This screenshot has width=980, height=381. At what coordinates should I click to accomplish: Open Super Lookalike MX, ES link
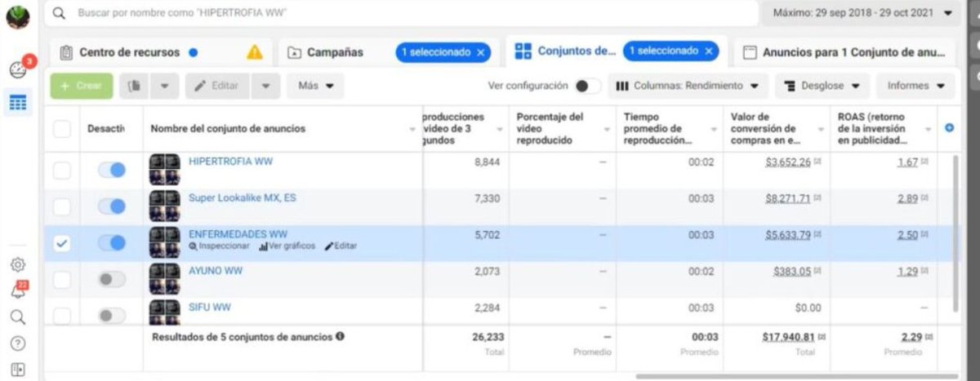point(243,197)
